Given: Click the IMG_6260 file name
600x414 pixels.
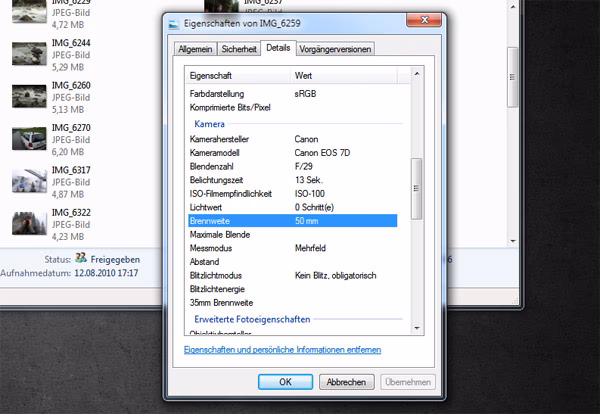Looking at the screenshot, I should (71, 85).
